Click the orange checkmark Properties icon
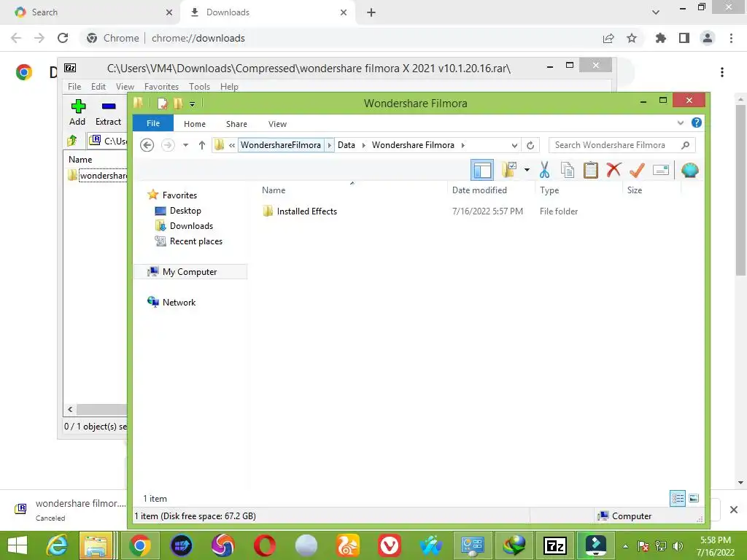 637,170
